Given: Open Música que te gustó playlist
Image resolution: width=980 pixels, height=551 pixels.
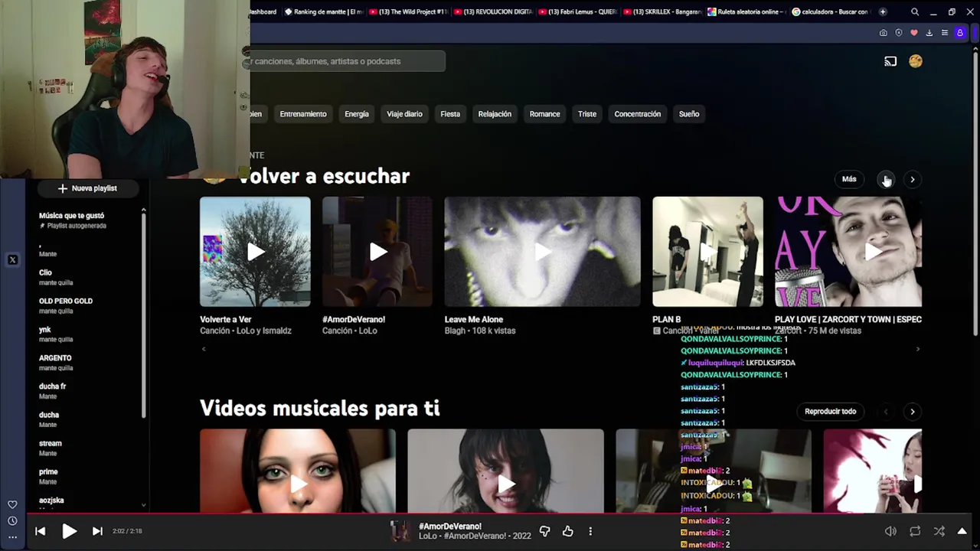Looking at the screenshot, I should [88, 220].
